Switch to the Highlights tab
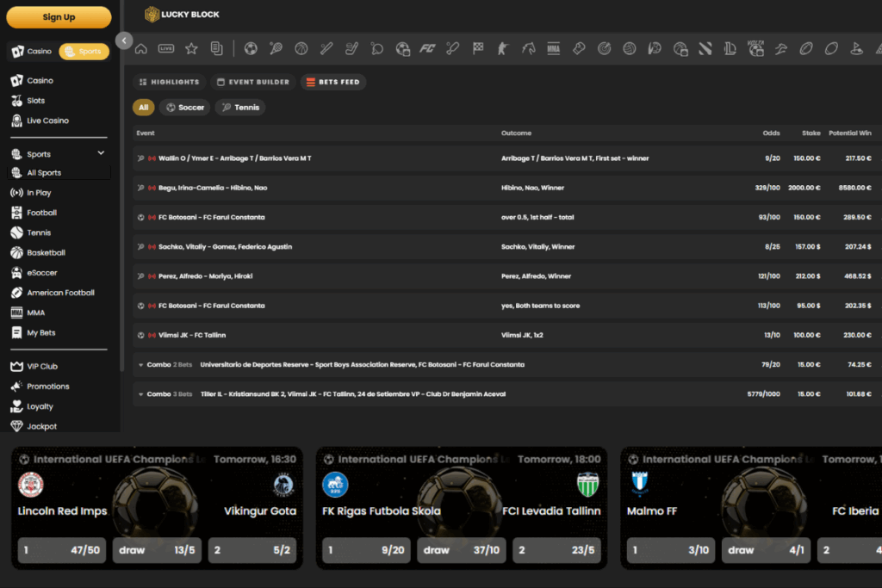 tap(169, 83)
